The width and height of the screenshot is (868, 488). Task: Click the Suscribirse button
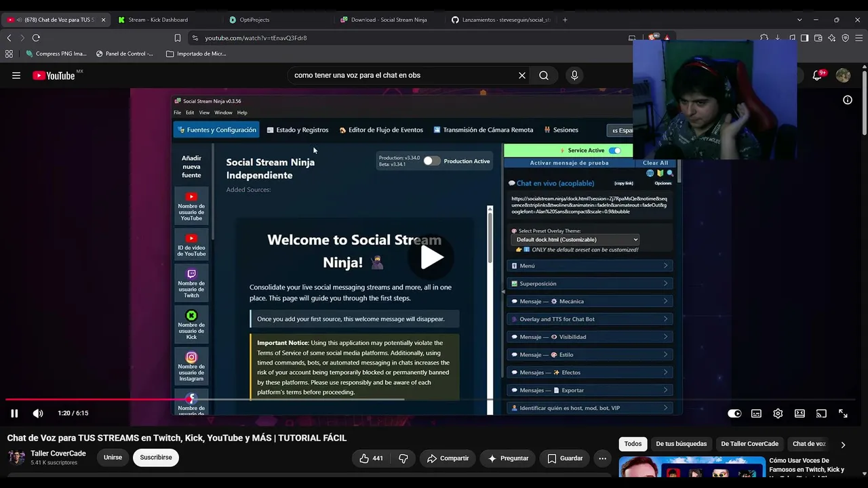click(x=156, y=457)
